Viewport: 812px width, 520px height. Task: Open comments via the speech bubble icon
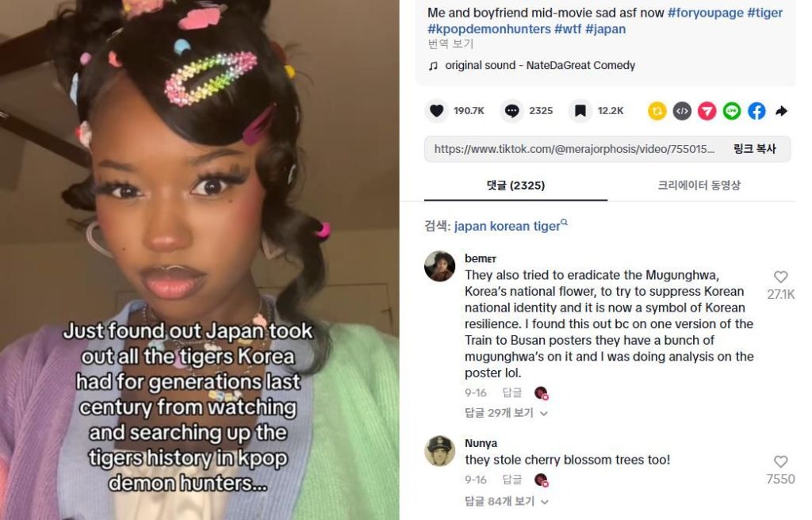point(511,111)
